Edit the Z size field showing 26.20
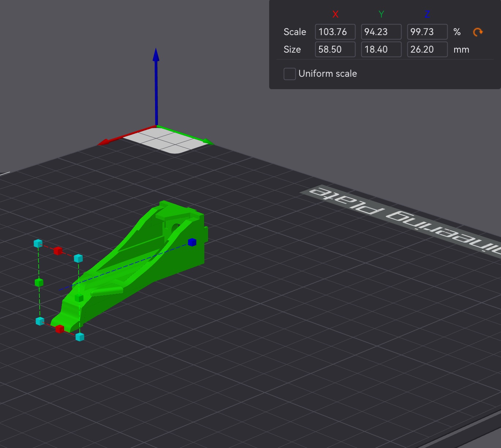 (427, 49)
